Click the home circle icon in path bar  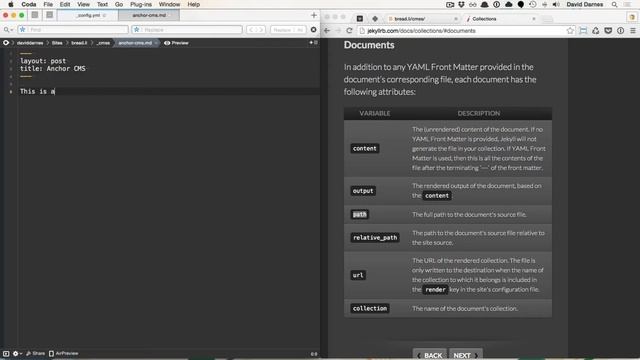pos(6,43)
